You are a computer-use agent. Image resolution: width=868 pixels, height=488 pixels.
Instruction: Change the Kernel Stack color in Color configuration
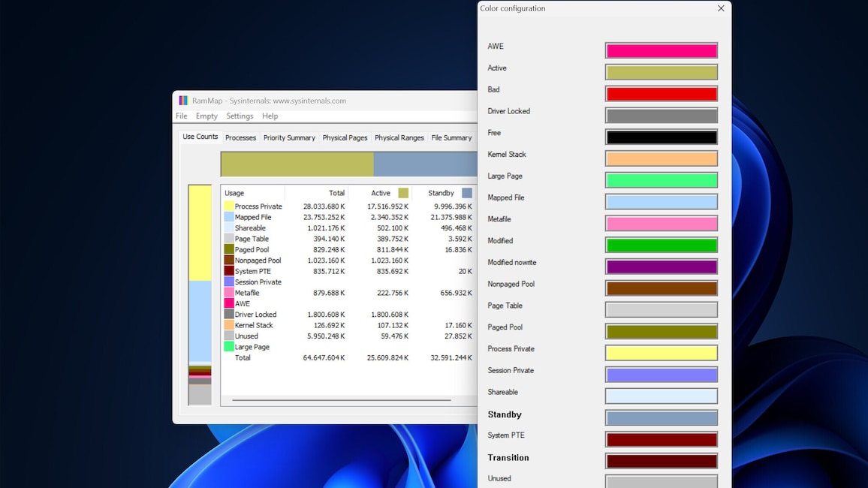pos(662,159)
